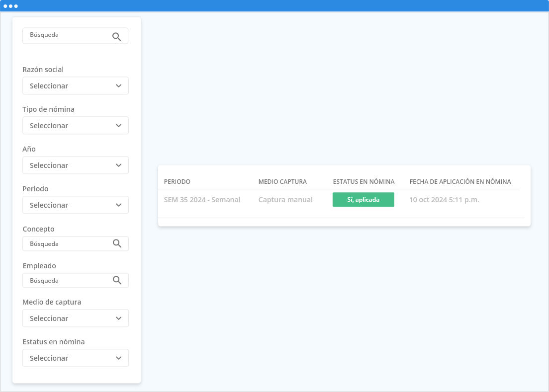Click the top search magnifier icon
549x392 pixels.
tap(116, 36)
